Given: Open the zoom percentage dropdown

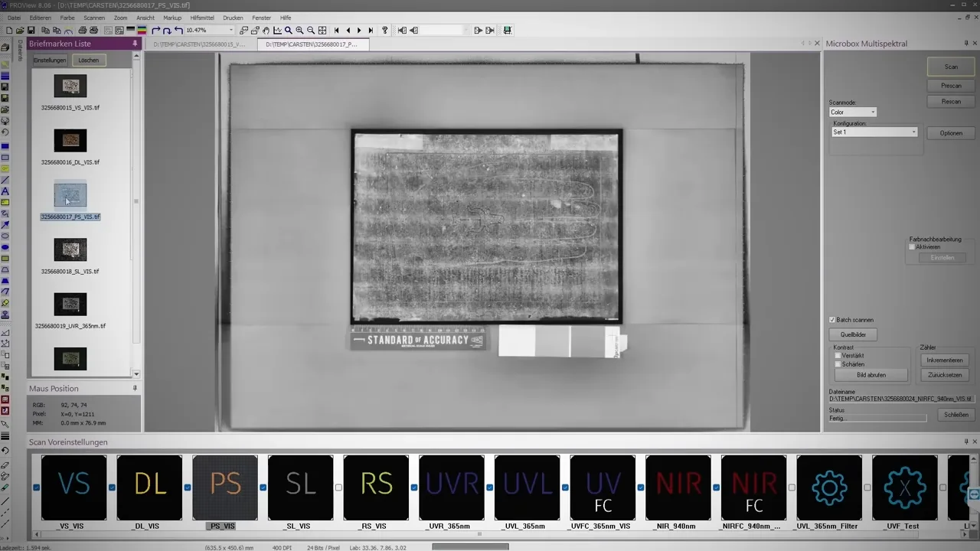Looking at the screenshot, I should [x=231, y=31].
